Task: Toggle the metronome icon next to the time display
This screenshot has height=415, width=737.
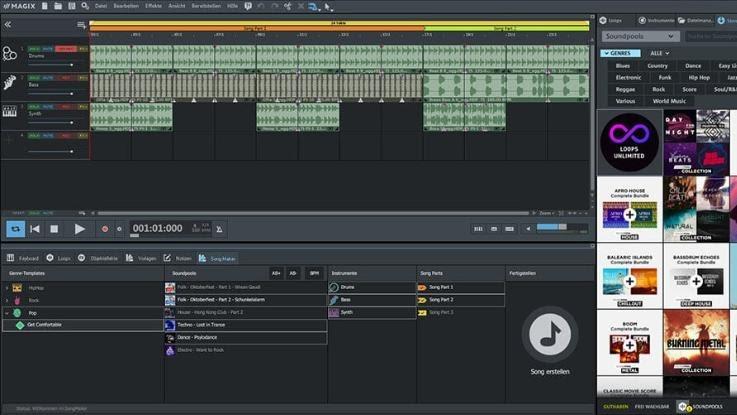Action: 220,229
